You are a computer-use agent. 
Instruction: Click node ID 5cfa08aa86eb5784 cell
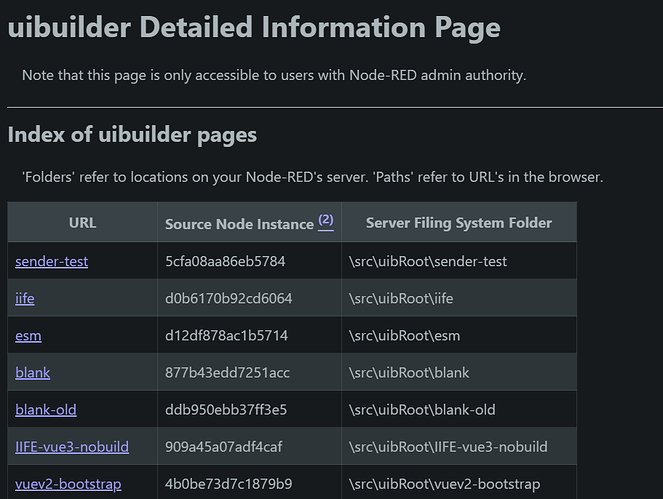[x=225, y=261]
